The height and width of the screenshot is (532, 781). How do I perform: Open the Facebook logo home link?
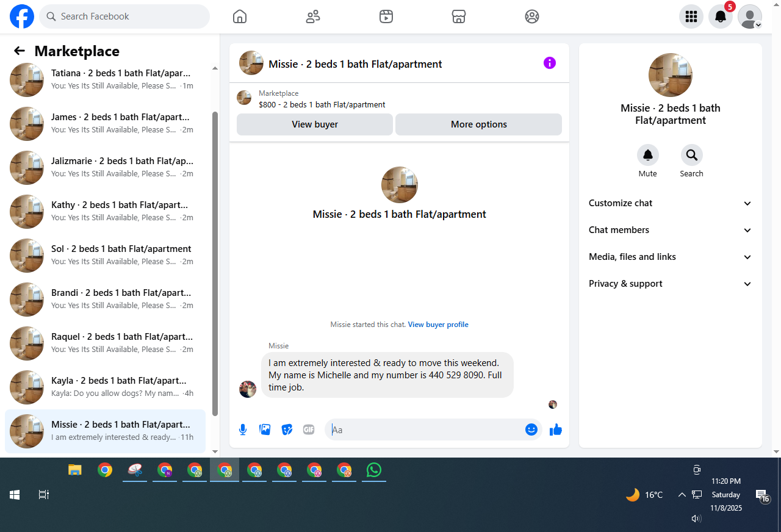click(22, 16)
